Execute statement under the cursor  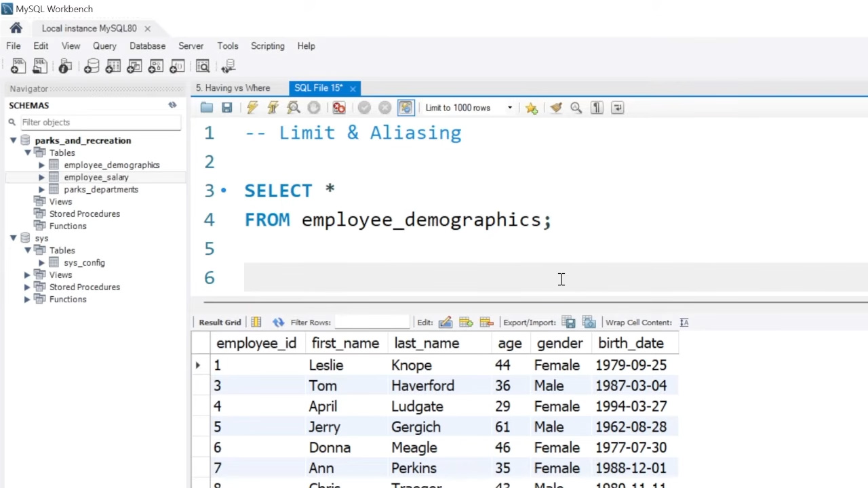[273, 108]
